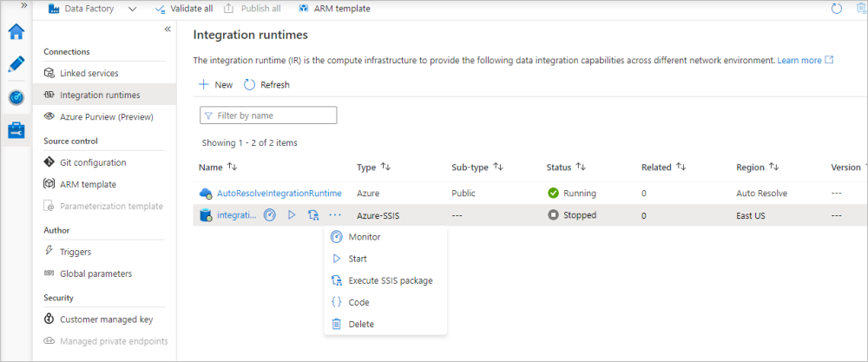The image size is (868, 362).
Task: Open the AutoResolveIntegrationRuntime link
Action: [279, 193]
